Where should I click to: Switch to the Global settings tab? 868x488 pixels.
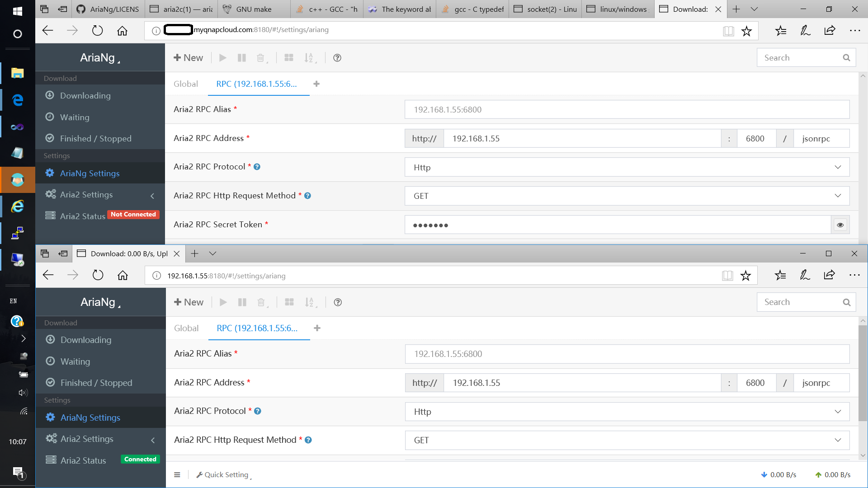pos(186,84)
